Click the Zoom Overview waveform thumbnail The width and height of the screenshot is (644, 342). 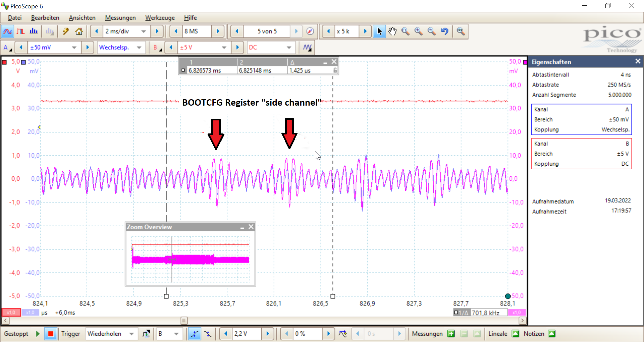click(191, 259)
